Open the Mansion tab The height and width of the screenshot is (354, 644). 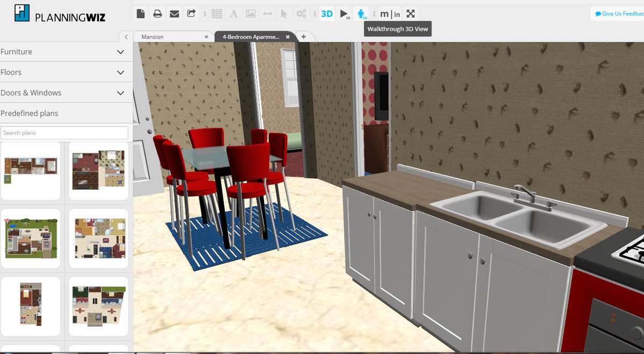(x=152, y=37)
